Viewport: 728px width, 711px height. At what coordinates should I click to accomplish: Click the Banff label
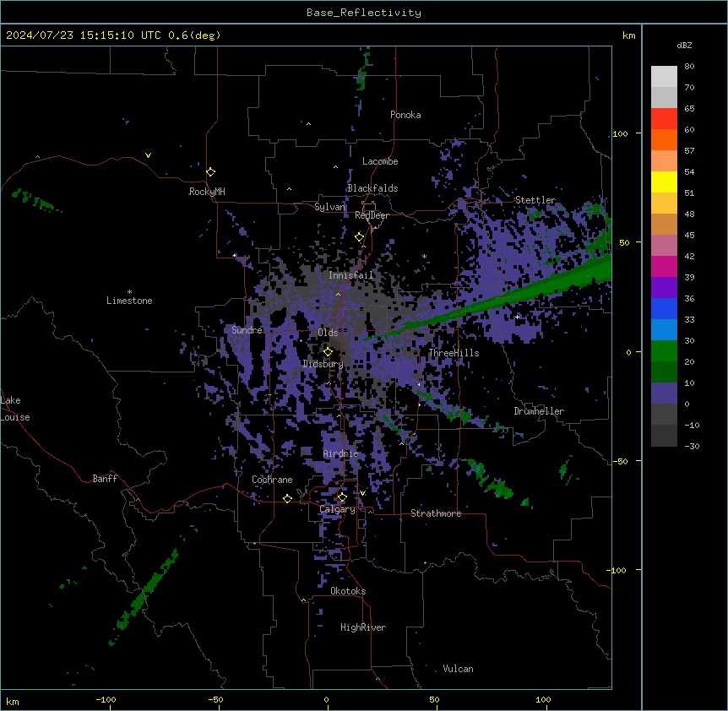tap(105, 479)
